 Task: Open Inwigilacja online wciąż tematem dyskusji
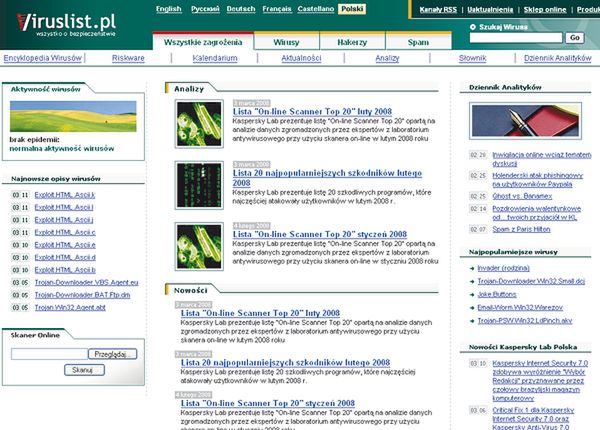click(541, 159)
